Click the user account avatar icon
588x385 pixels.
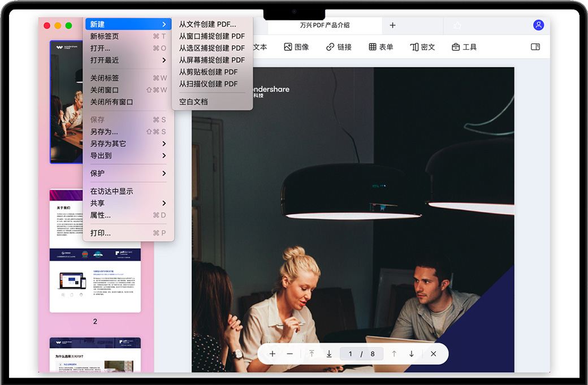tap(538, 25)
